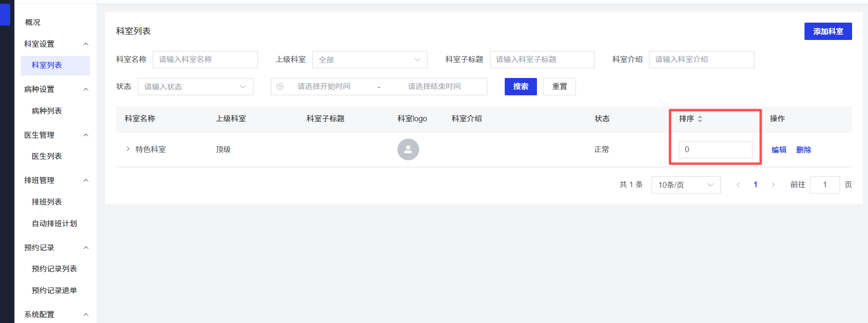Screen dimensions: 868x323
Task: Select page 1 in pagination
Action: 755,185
